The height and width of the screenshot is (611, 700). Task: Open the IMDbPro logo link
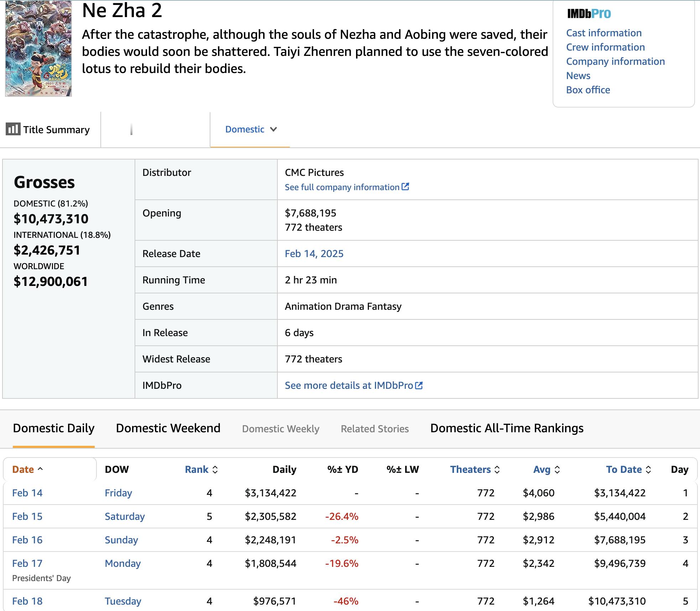click(589, 14)
